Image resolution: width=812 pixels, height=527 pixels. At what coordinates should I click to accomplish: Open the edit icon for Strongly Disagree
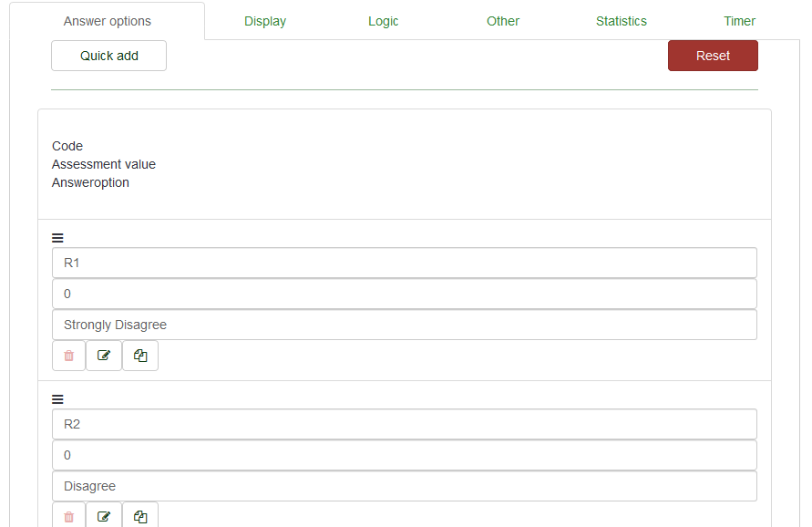[x=104, y=356]
